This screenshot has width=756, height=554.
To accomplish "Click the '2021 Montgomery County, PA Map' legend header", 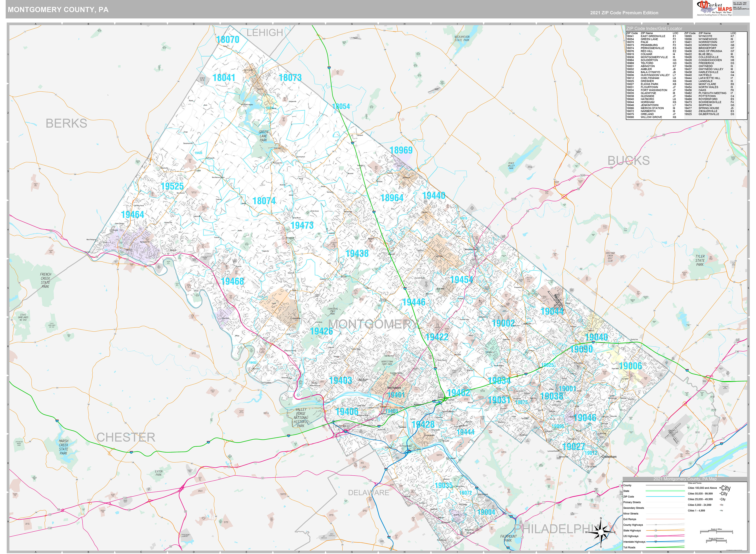I will (685, 479).
